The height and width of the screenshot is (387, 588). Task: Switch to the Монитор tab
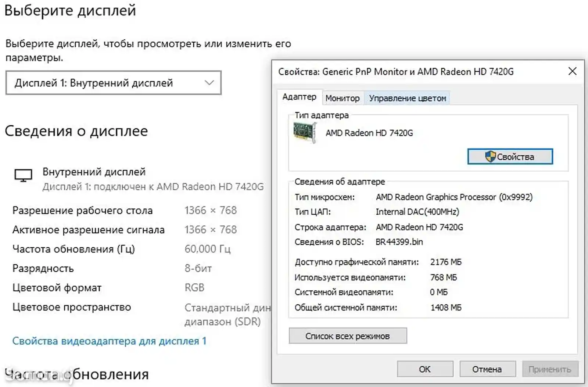click(343, 98)
